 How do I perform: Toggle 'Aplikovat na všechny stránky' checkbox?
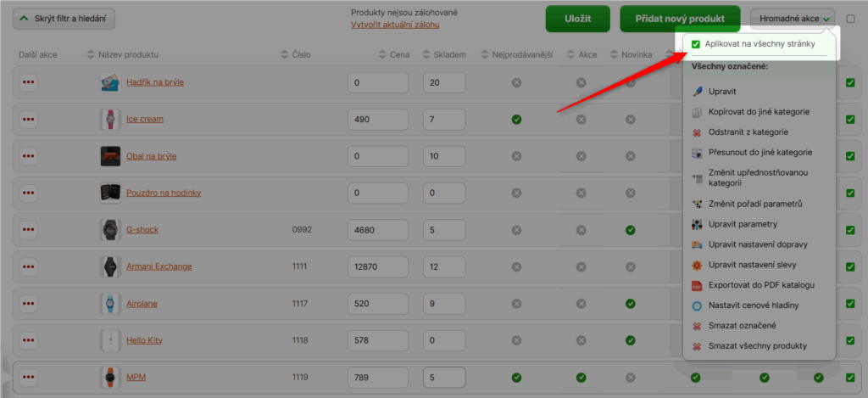(696, 44)
